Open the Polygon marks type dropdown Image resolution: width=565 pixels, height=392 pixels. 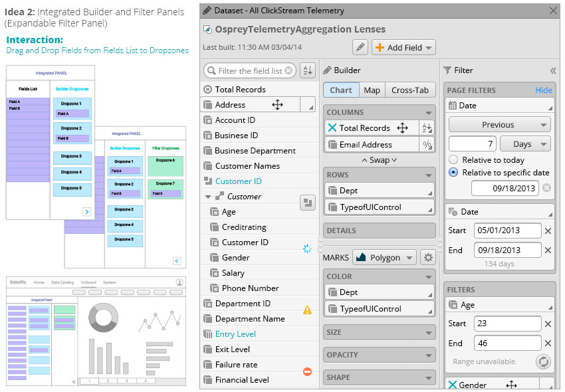(384, 257)
